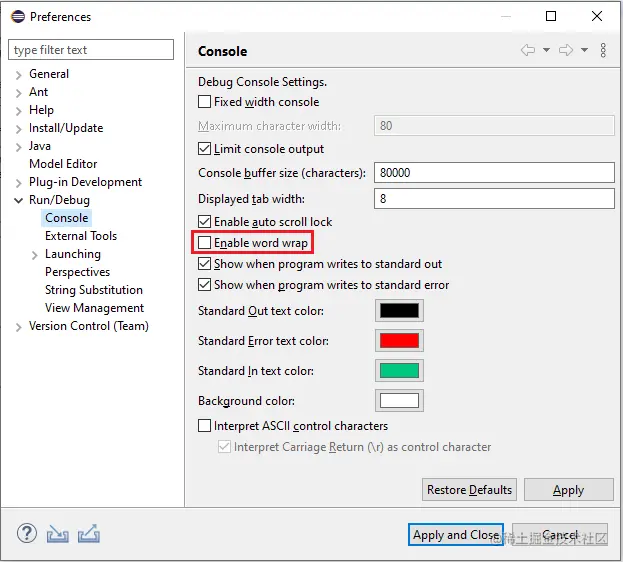Toggle Show when program writes to standard out
Viewport: 623px width, 562px height.
click(204, 264)
